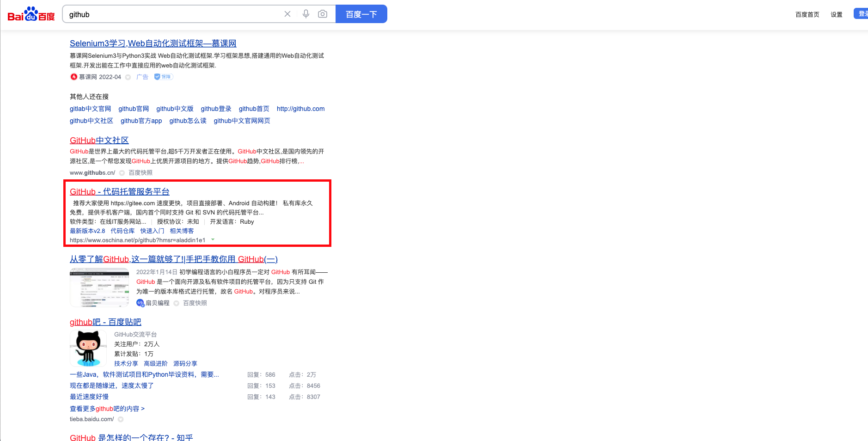Open the 技术分享 tieba category
The height and width of the screenshot is (441, 868).
(126, 364)
